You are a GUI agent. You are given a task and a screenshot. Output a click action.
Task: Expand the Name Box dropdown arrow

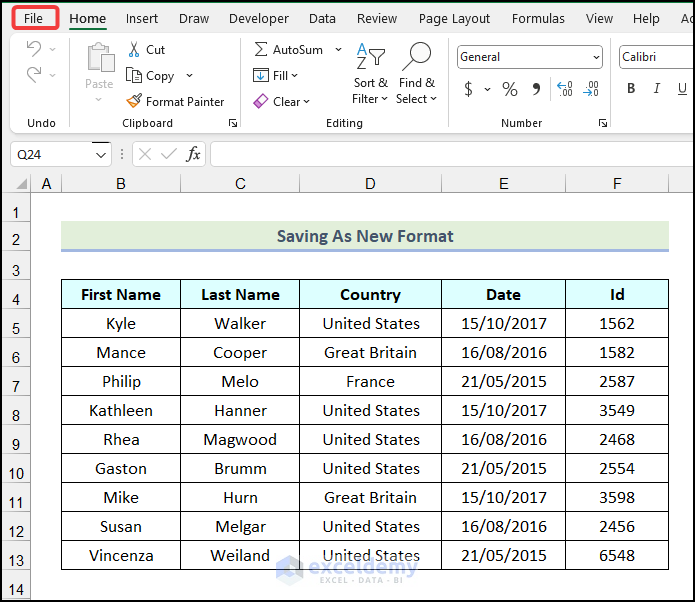tap(101, 155)
